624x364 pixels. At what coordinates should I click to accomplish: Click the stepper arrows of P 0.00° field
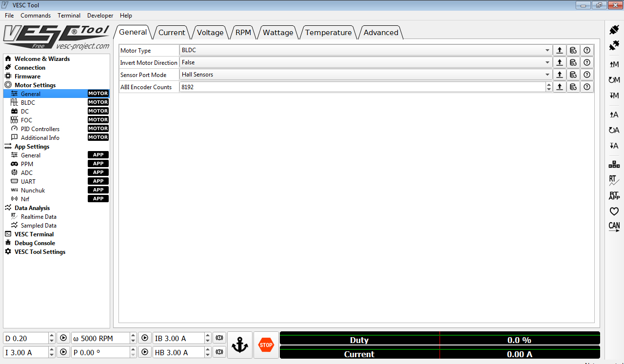[133, 352]
